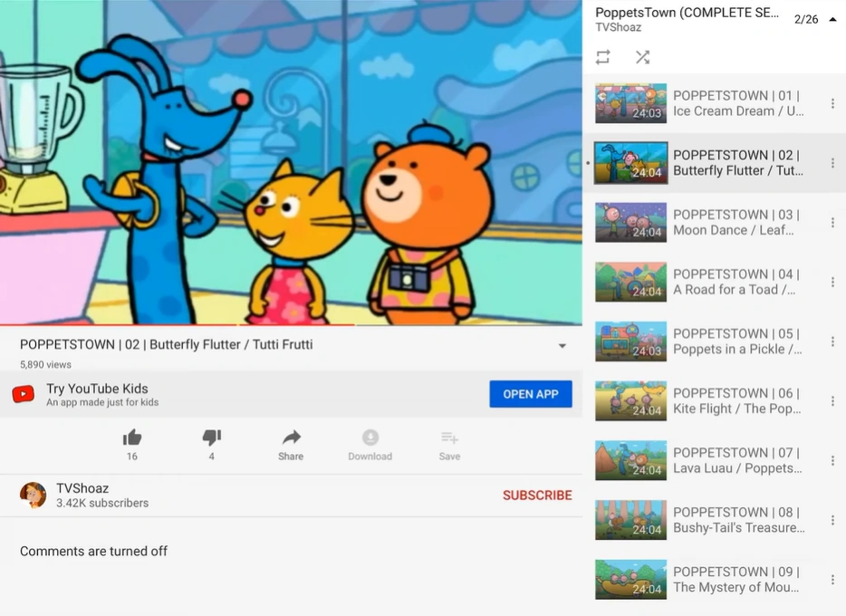Click title text 'The Mystery of Mou...'

(735, 587)
